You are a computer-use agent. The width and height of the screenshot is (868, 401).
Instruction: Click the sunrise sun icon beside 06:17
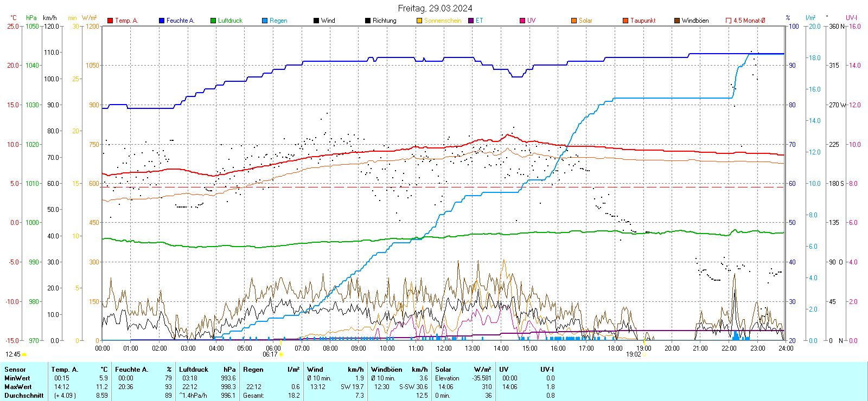coord(281,354)
